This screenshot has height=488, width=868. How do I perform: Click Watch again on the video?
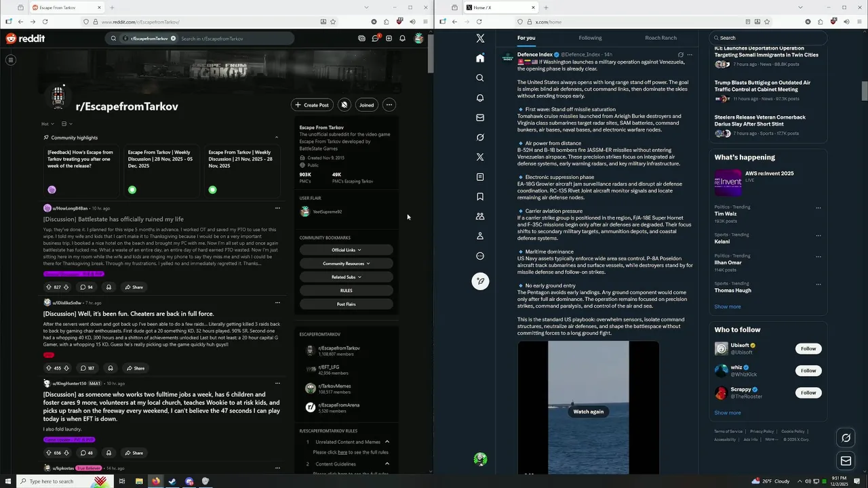pos(589,411)
